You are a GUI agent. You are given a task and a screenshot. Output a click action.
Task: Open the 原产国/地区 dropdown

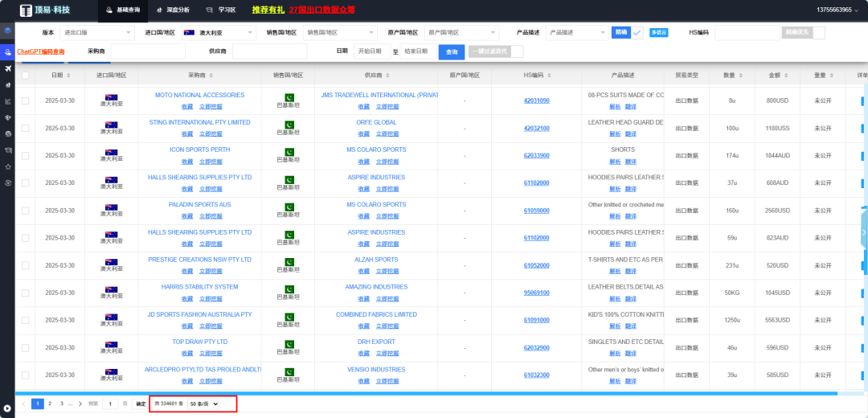[461, 33]
